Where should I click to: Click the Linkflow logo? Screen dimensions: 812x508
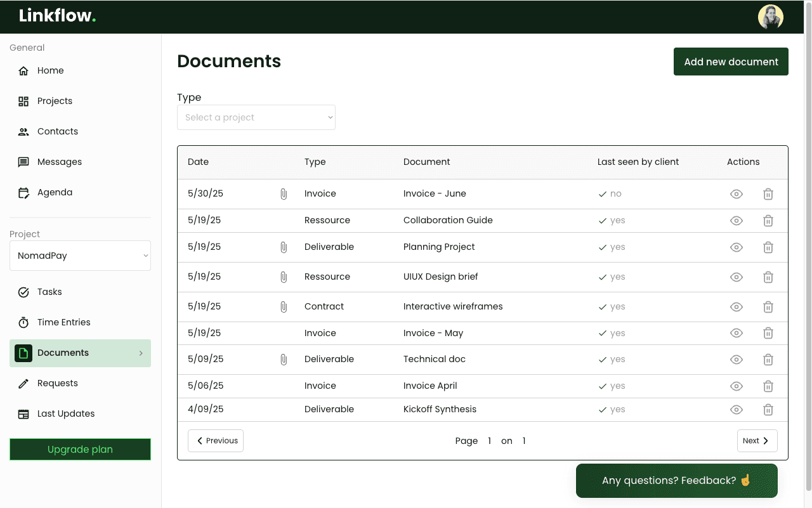[57, 16]
